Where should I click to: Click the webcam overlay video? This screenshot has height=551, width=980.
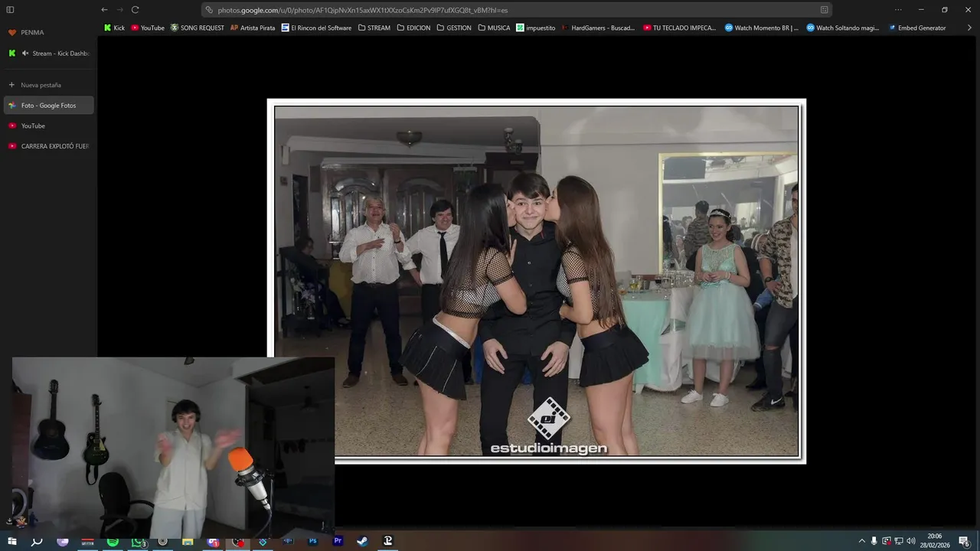coord(173,448)
